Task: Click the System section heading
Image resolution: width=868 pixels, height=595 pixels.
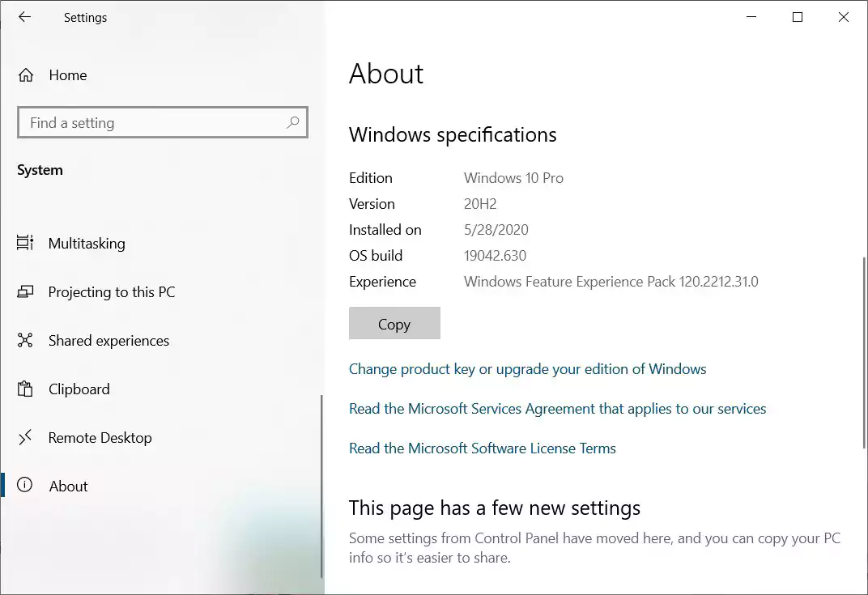Action: (x=40, y=170)
